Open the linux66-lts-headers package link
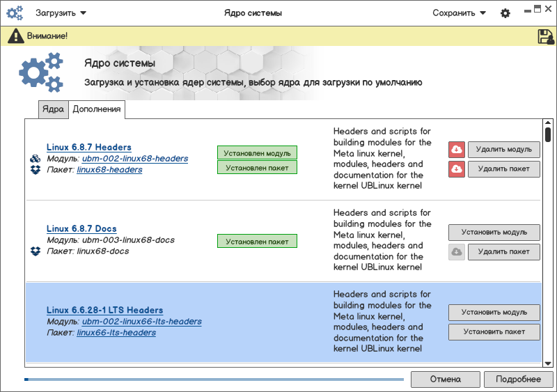 click(x=116, y=333)
